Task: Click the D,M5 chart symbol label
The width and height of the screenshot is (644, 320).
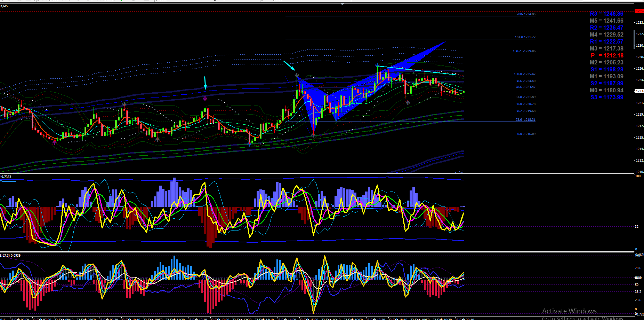Action: click(x=4, y=6)
